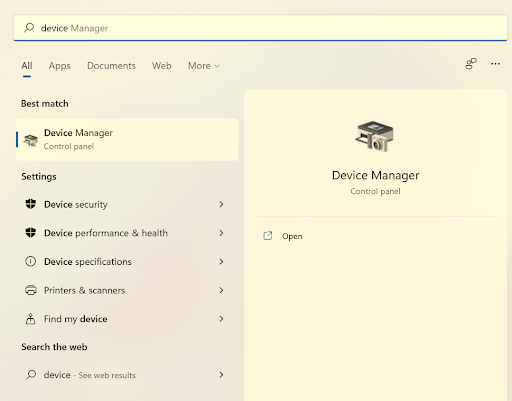Click the Settings section heading
Viewport: 512px width, 401px height.
pos(39,176)
